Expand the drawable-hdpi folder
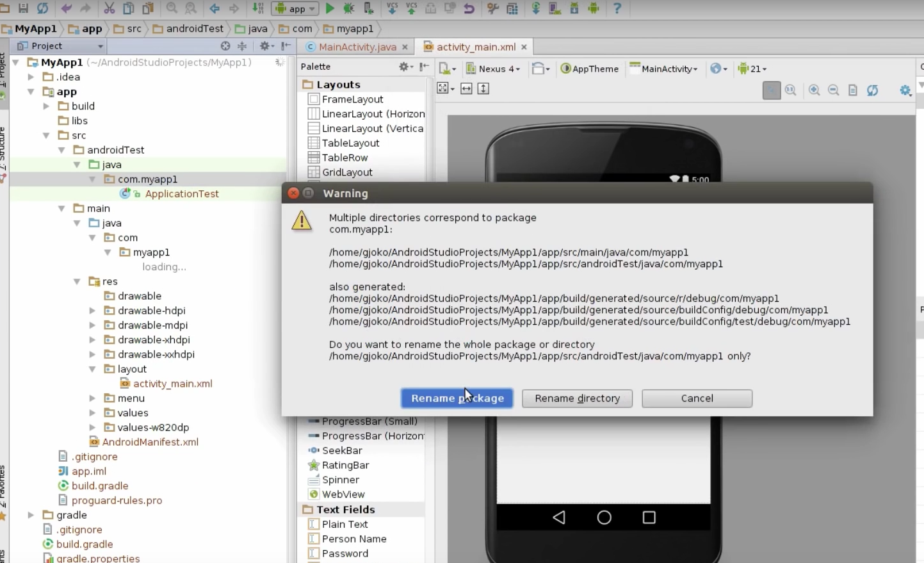The width and height of the screenshot is (924, 563). click(92, 311)
